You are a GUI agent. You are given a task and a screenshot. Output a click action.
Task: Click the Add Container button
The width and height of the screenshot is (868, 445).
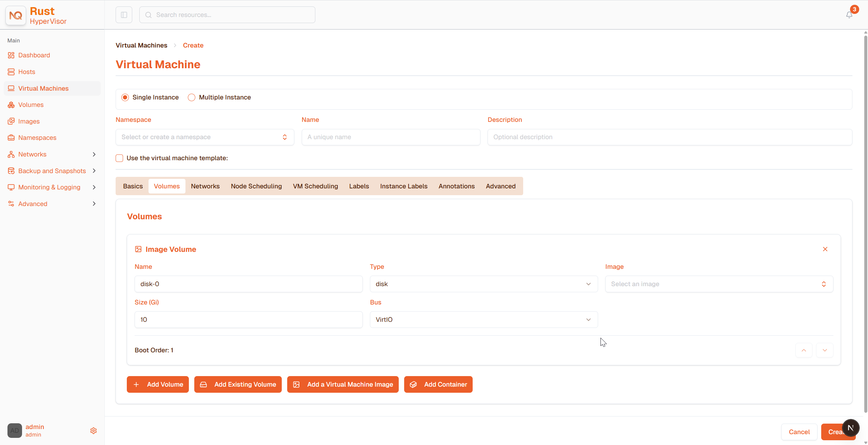coord(438,385)
